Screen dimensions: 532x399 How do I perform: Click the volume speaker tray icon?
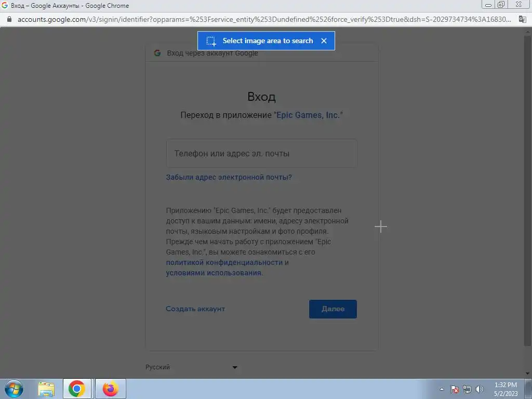[x=479, y=389]
